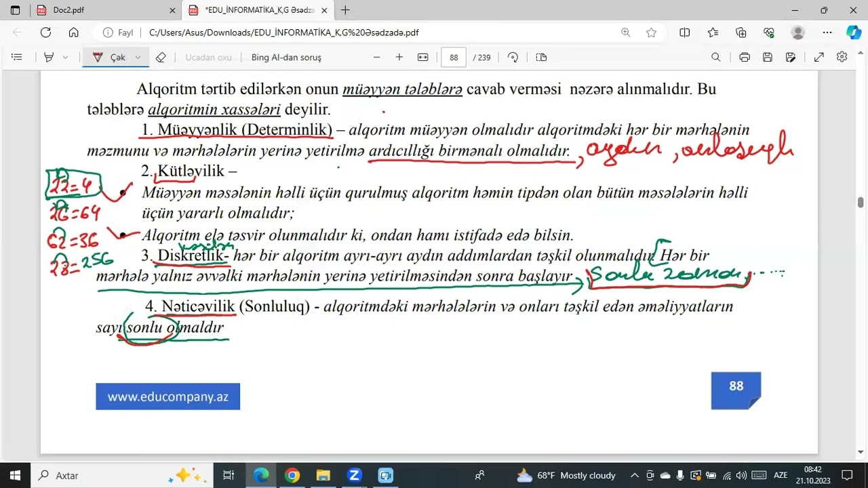868x488 pixels.
Task: Click the Axtar taskbar search box
Action: [122, 476]
